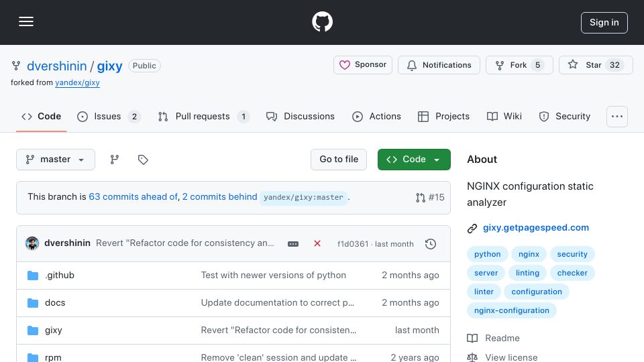
Task: Select the checker topic tag
Action: (572, 273)
